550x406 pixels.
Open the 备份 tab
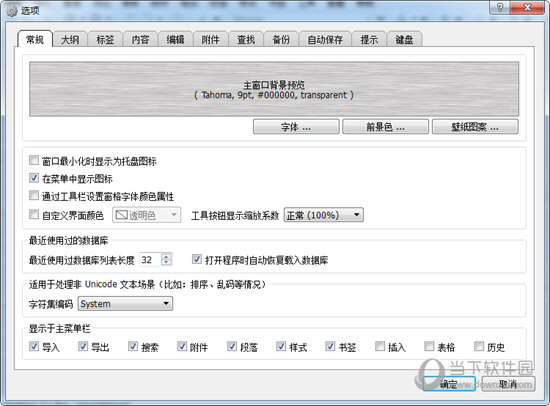coord(281,40)
